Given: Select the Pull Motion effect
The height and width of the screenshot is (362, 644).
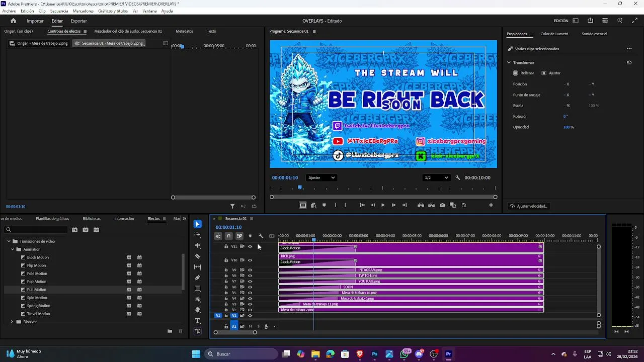Looking at the screenshot, I should pyautogui.click(x=36, y=290).
